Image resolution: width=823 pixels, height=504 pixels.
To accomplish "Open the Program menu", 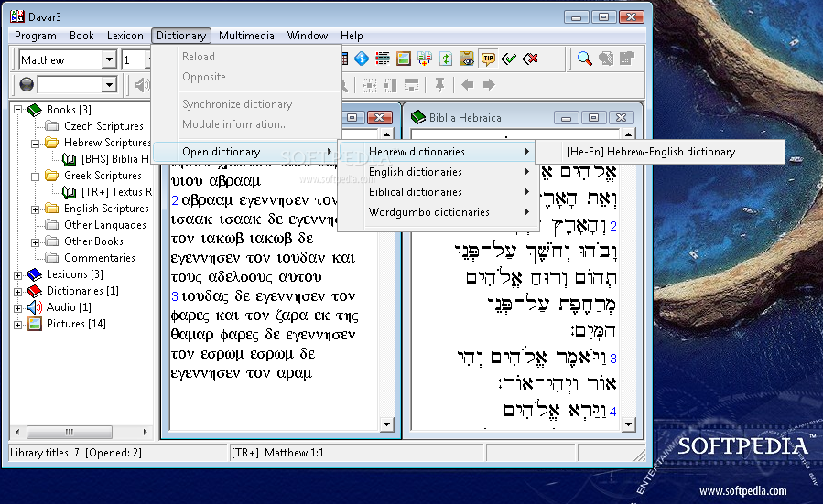I will click(35, 36).
